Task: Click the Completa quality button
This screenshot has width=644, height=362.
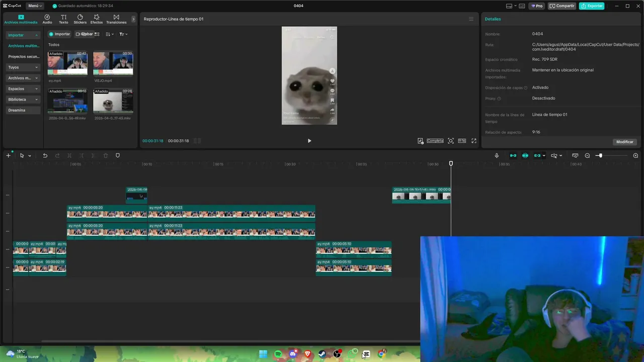Action: pyautogui.click(x=435, y=141)
